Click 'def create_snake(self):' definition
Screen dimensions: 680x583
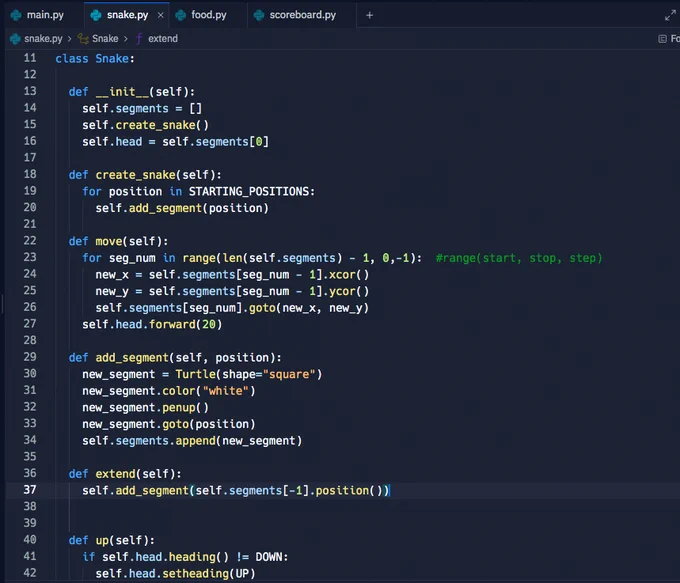[145, 175]
